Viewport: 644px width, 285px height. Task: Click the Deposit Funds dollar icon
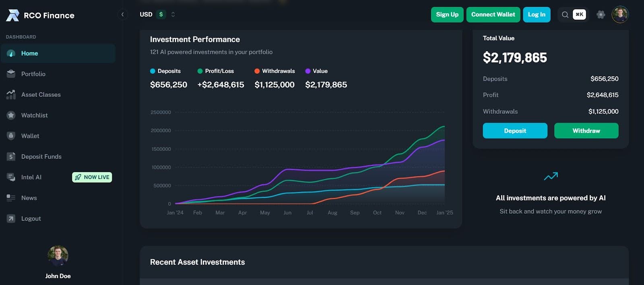coord(11,156)
